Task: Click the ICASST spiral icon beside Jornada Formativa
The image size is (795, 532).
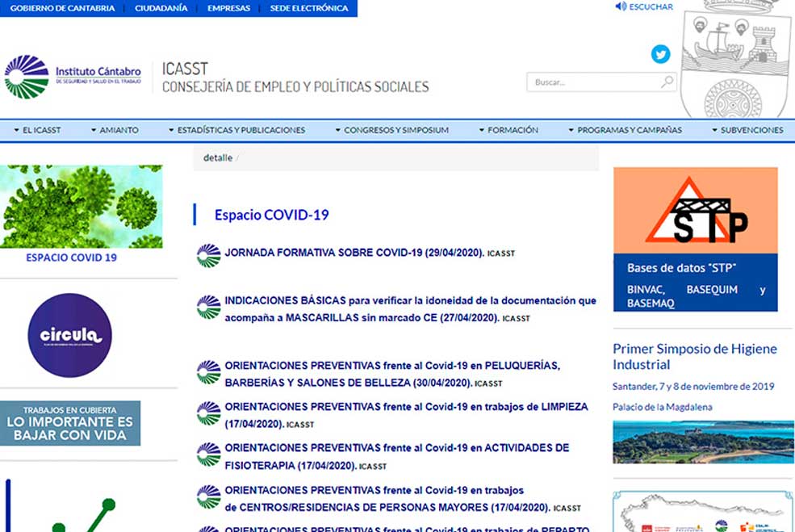Action: (207, 255)
